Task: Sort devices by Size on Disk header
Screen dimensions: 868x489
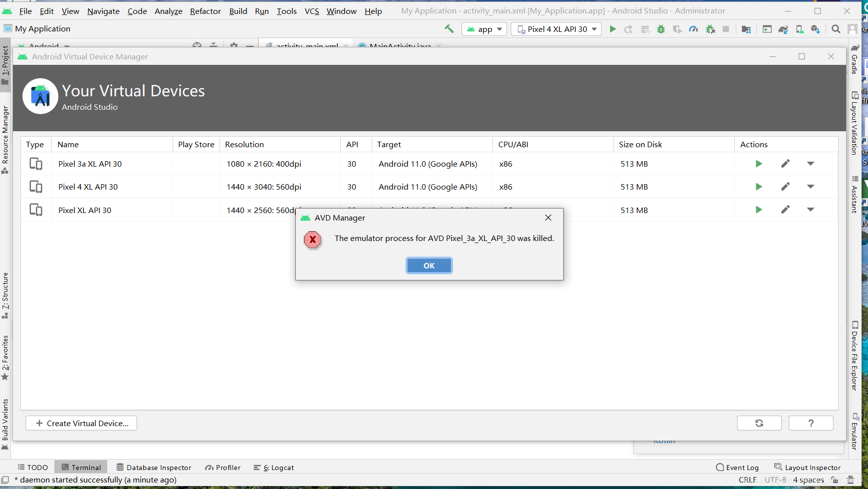Action: pos(674,144)
